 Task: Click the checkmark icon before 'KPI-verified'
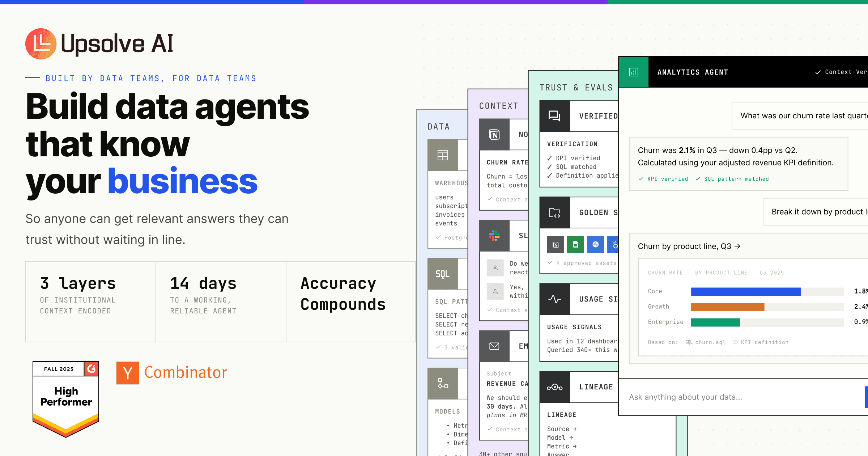[x=641, y=179]
